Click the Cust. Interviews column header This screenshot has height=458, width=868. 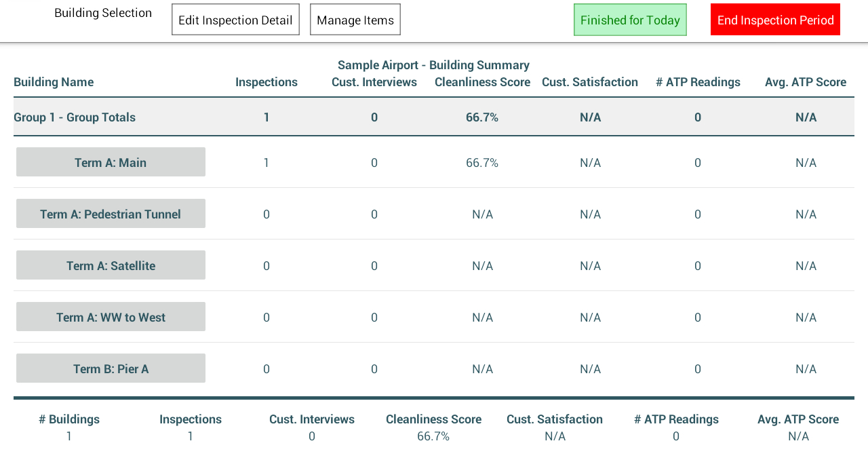(374, 82)
